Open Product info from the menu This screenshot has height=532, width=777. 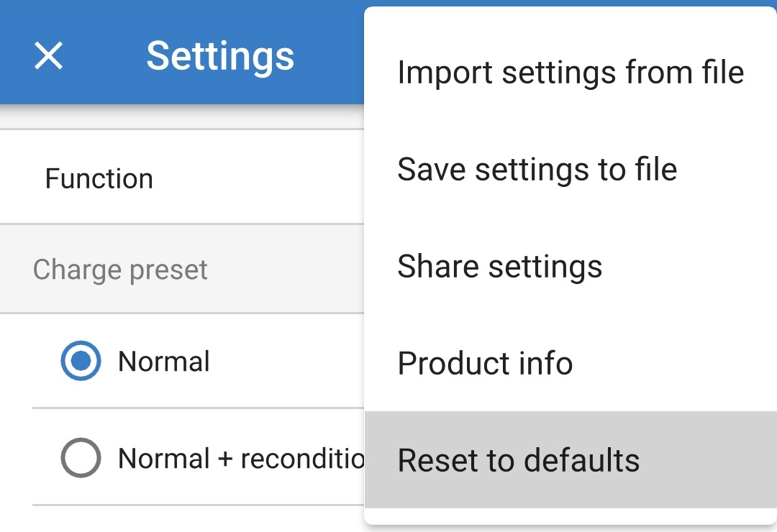485,364
